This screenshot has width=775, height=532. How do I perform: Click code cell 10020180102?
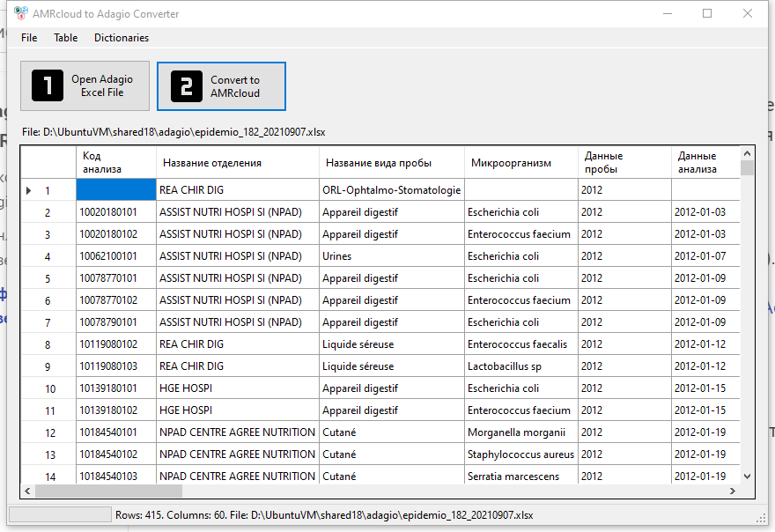coord(116,234)
